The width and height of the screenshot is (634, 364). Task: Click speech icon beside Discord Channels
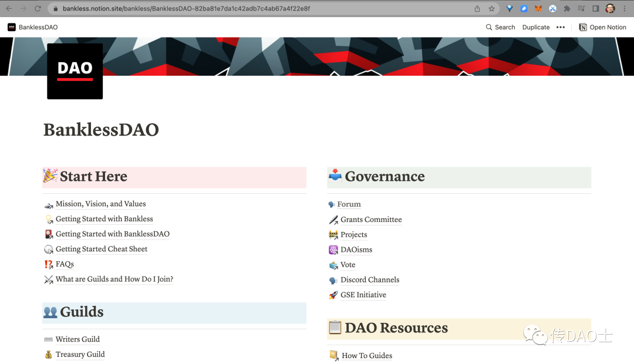tap(333, 280)
